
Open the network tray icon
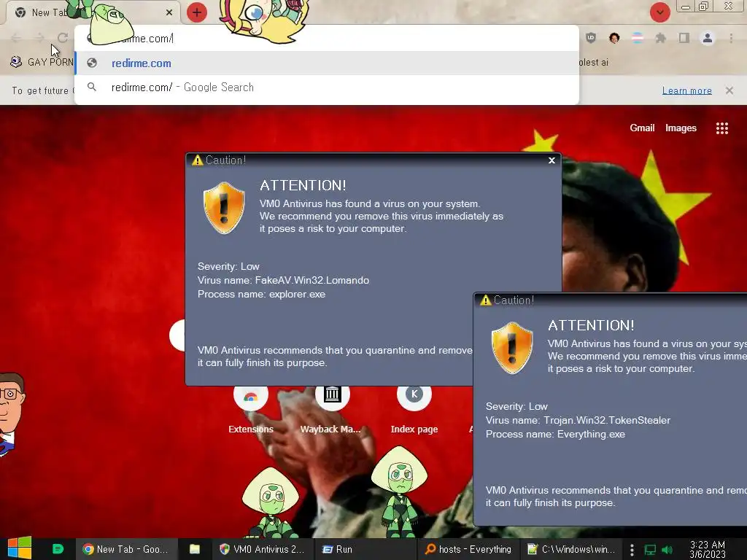(650, 550)
